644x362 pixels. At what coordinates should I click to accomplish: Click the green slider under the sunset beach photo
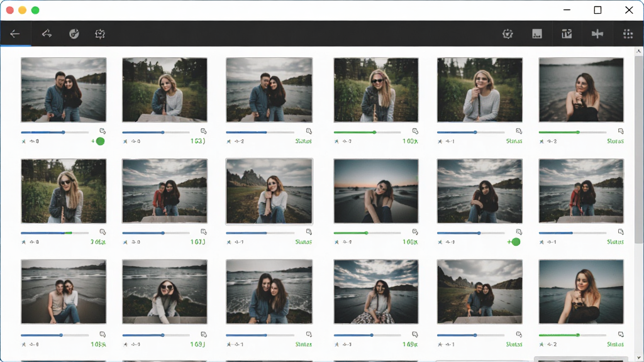pyautogui.click(x=367, y=233)
